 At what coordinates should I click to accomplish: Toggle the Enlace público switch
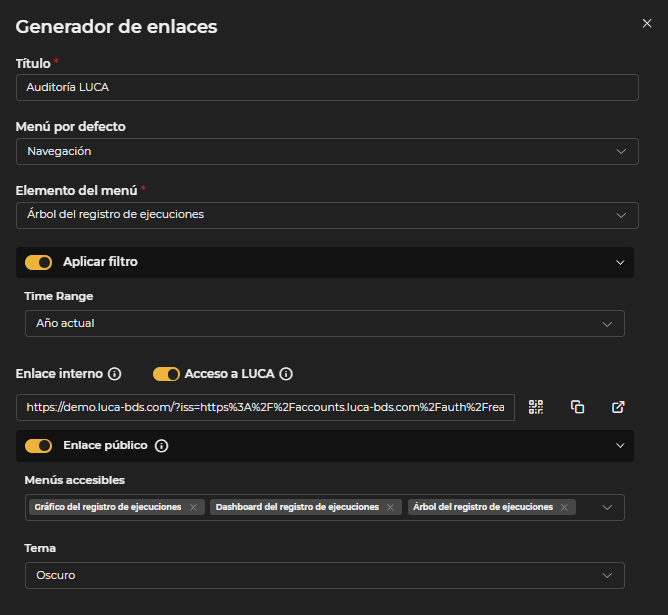(38, 446)
